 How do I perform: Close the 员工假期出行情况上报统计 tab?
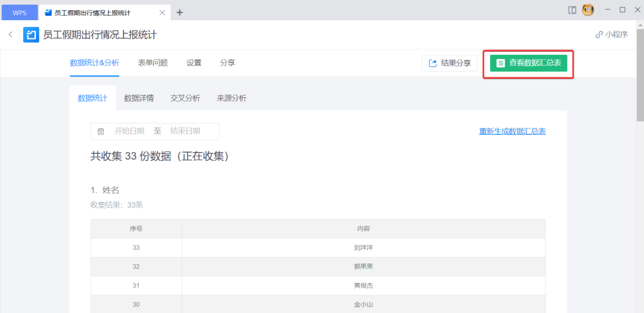[x=162, y=13]
